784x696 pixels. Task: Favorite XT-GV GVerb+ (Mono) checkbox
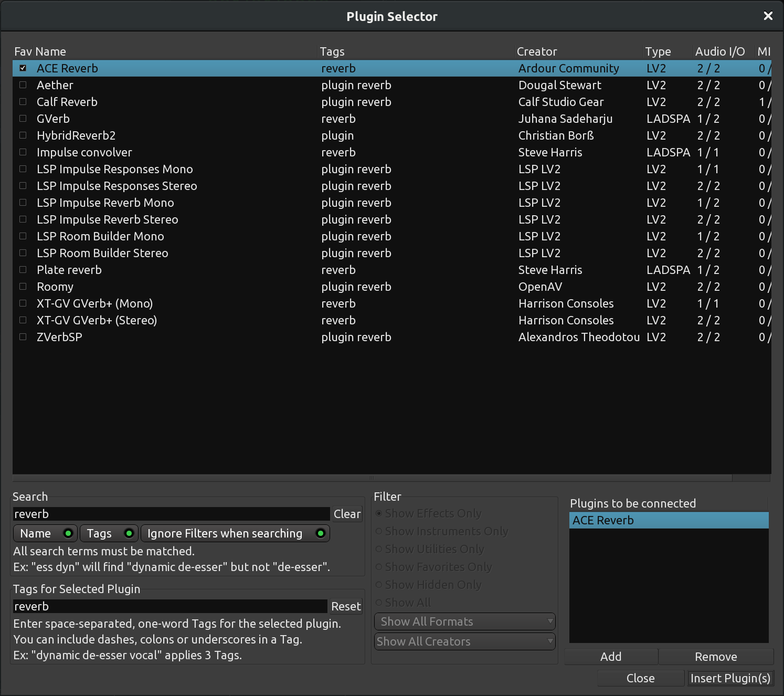[x=23, y=303]
